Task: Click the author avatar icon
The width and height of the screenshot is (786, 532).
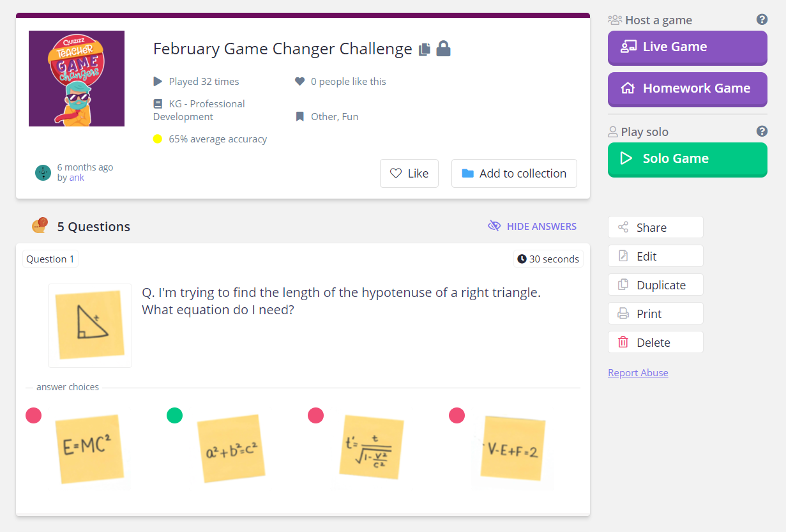Action: point(43,172)
